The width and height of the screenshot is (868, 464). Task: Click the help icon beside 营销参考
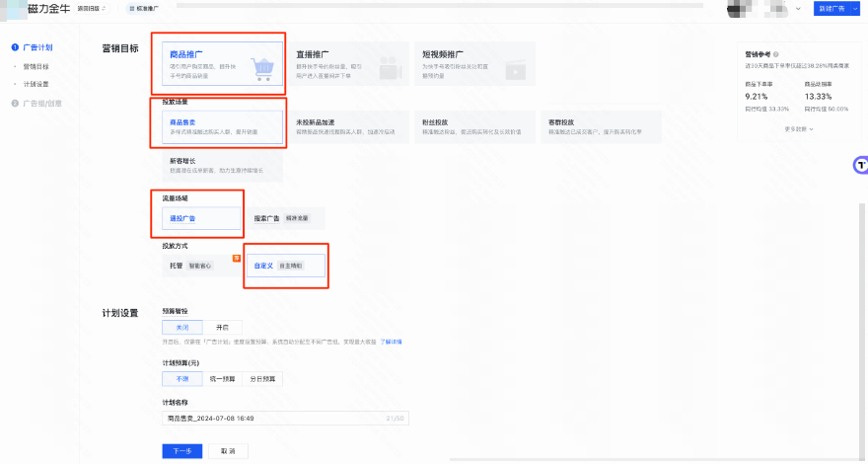776,55
